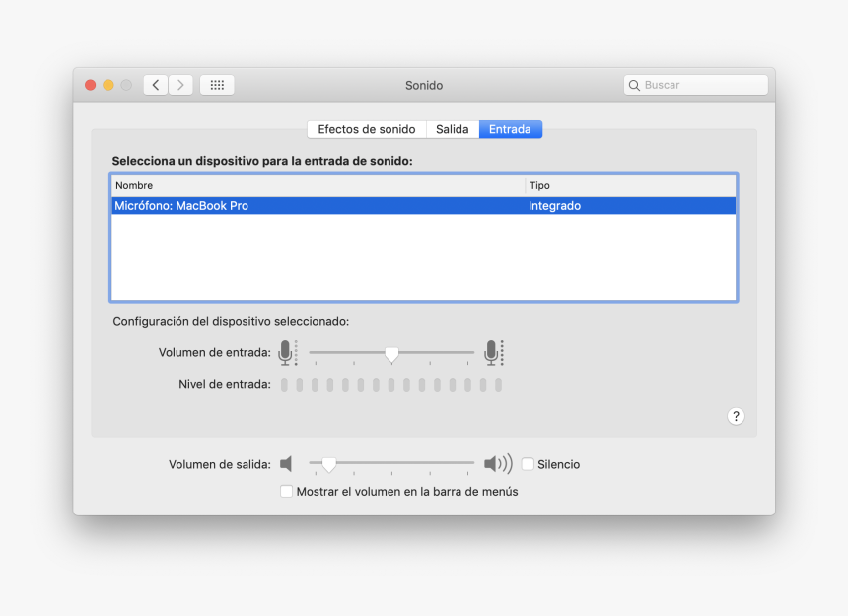Enable the Silencio checkbox

528,463
